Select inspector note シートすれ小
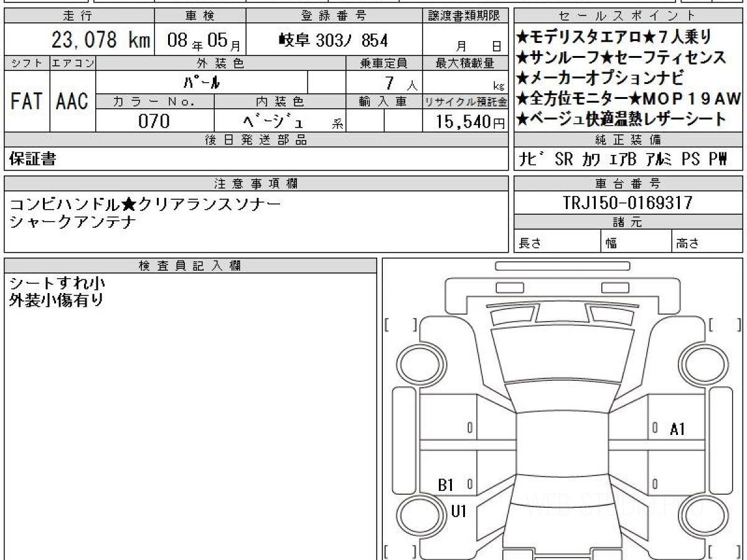The image size is (747, 560). tap(57, 283)
